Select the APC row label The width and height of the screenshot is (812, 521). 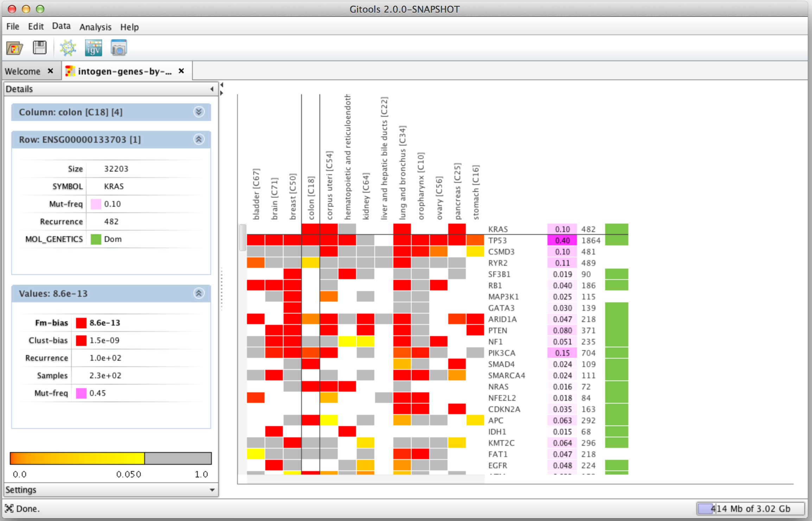pos(496,420)
